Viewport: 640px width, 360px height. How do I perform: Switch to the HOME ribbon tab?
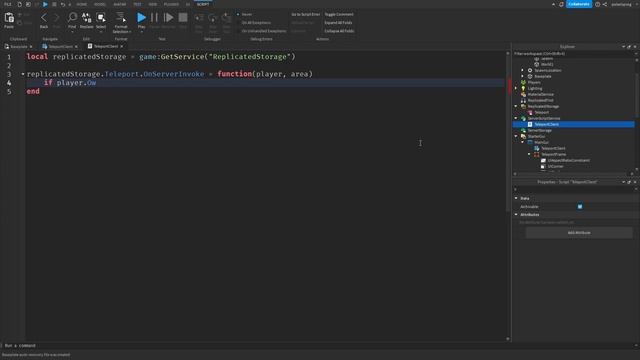(x=82, y=4)
